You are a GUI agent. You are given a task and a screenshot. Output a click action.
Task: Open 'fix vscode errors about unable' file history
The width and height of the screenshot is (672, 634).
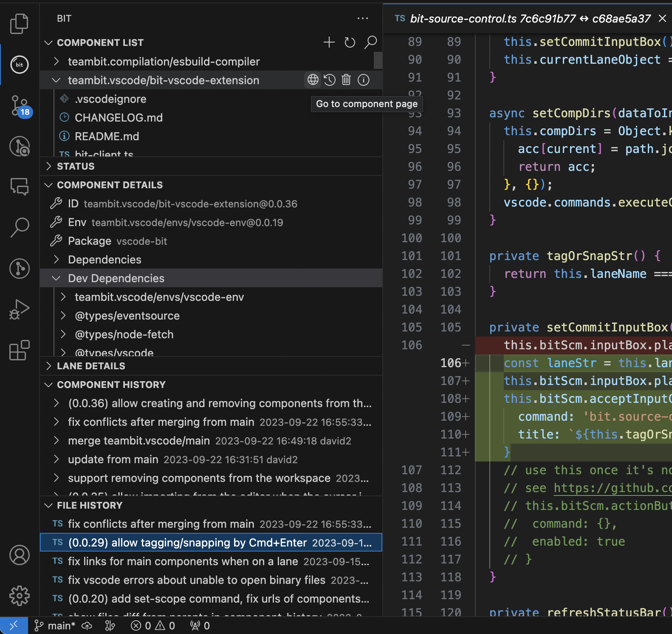211,580
